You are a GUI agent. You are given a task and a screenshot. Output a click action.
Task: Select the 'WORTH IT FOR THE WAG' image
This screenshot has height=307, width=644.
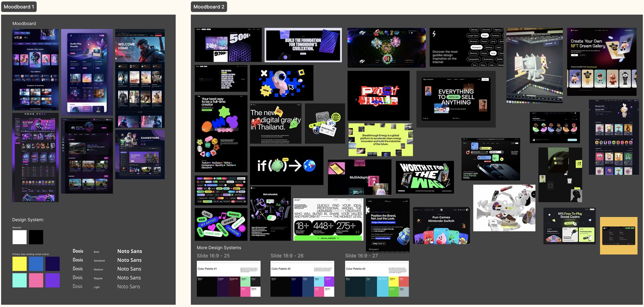[425, 177]
